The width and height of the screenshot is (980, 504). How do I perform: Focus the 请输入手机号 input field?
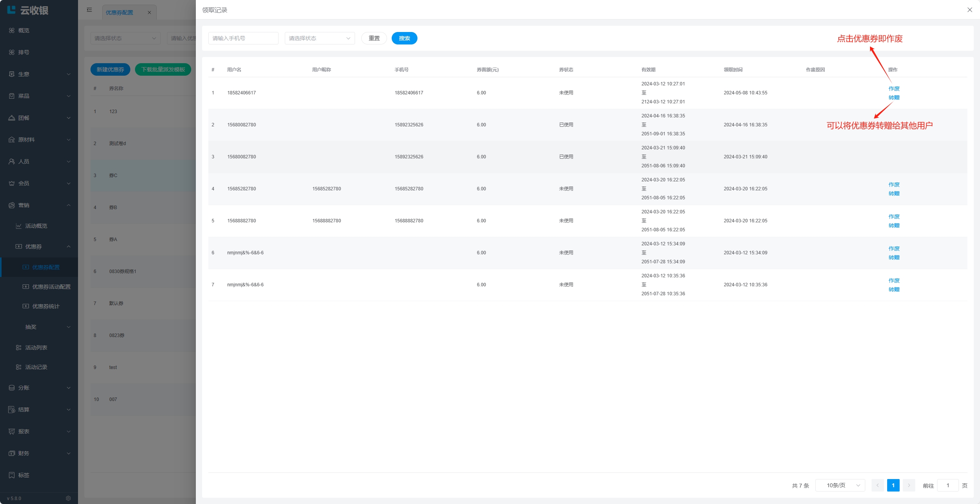pyautogui.click(x=243, y=38)
